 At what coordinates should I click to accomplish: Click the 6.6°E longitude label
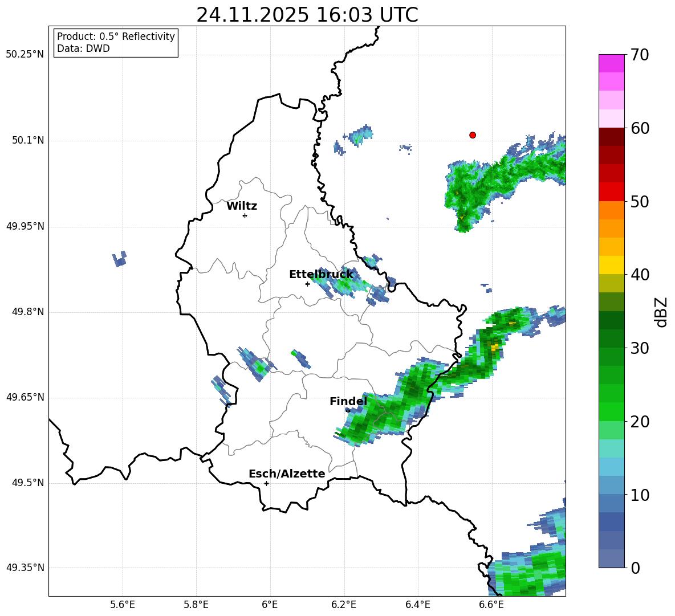click(x=491, y=605)
